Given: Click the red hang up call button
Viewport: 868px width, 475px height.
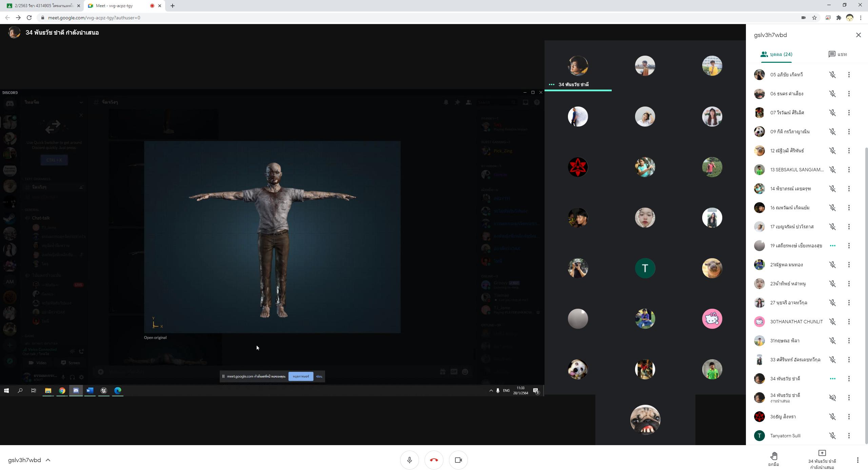Looking at the screenshot, I should pyautogui.click(x=434, y=460).
